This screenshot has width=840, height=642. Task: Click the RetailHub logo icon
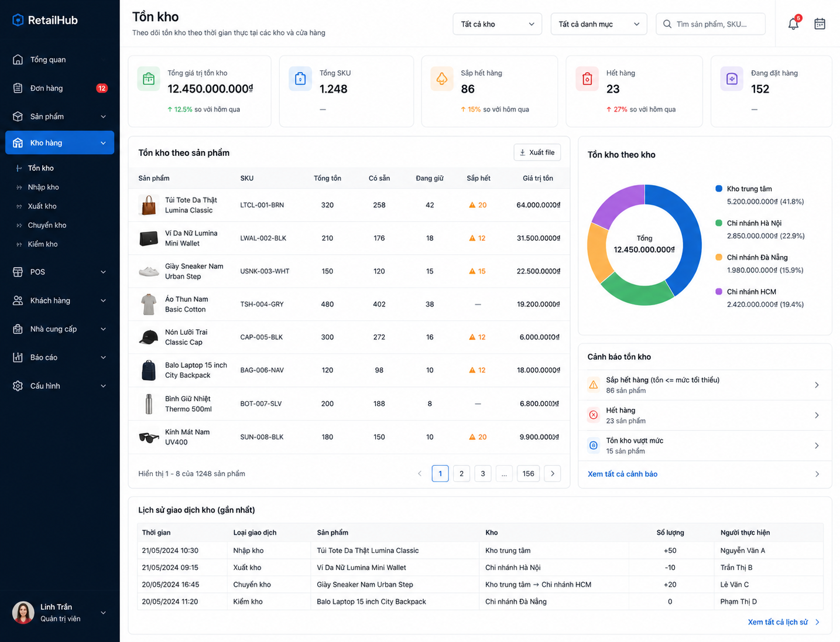coord(18,20)
